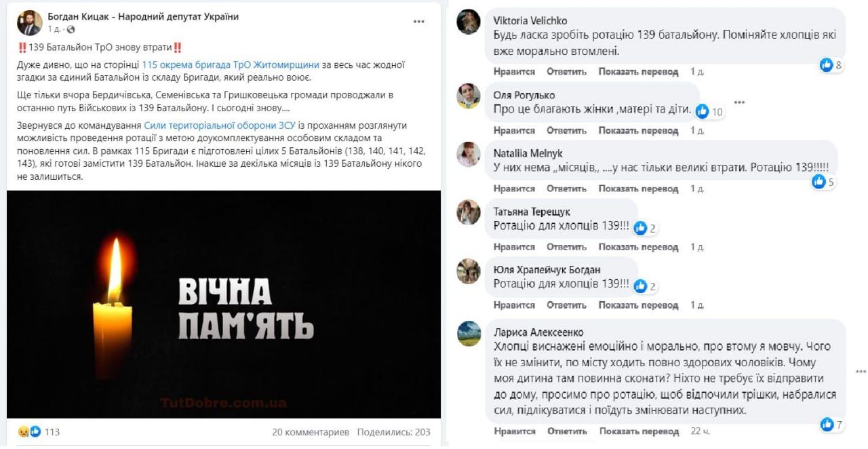Click Богдан Кицак profile avatar
868x449 pixels.
(x=29, y=22)
